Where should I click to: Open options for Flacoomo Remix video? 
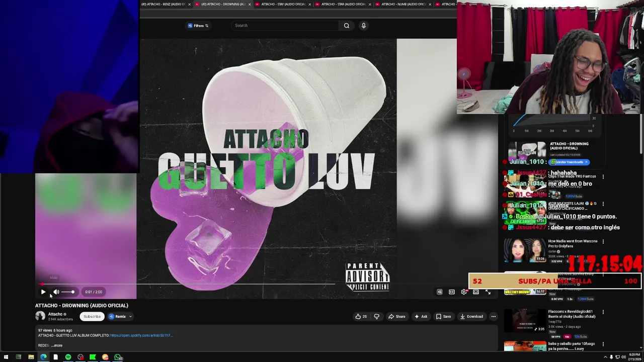click(603, 312)
